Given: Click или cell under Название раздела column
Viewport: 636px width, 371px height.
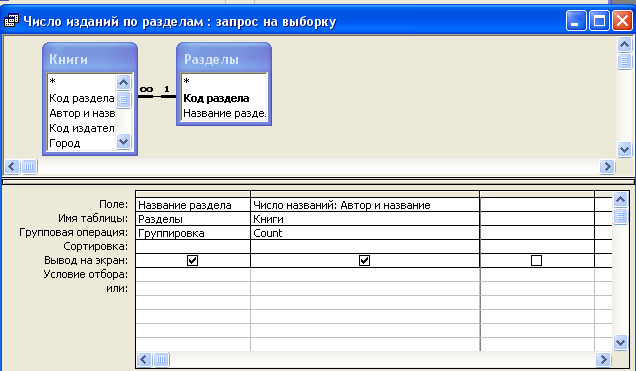Looking at the screenshot, I should tap(193, 288).
